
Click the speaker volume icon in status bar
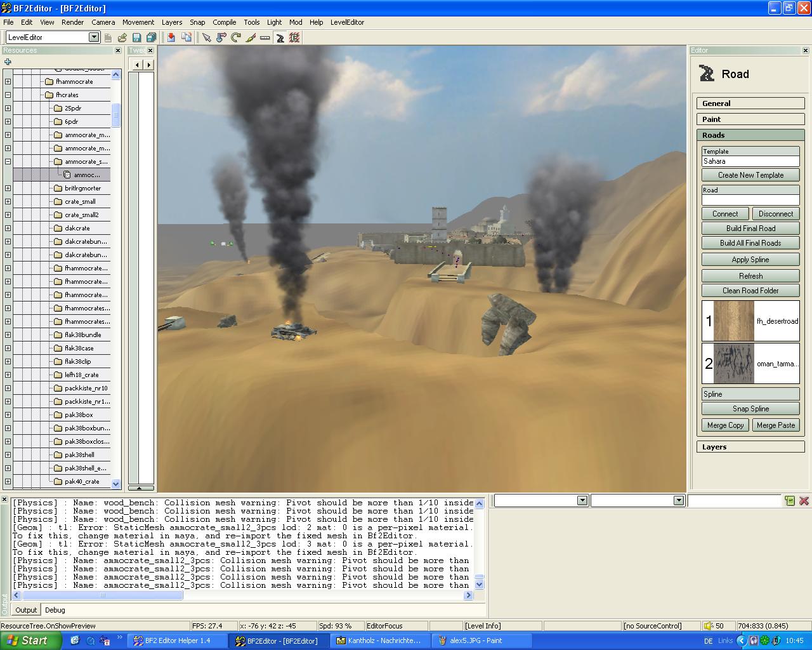(x=709, y=626)
